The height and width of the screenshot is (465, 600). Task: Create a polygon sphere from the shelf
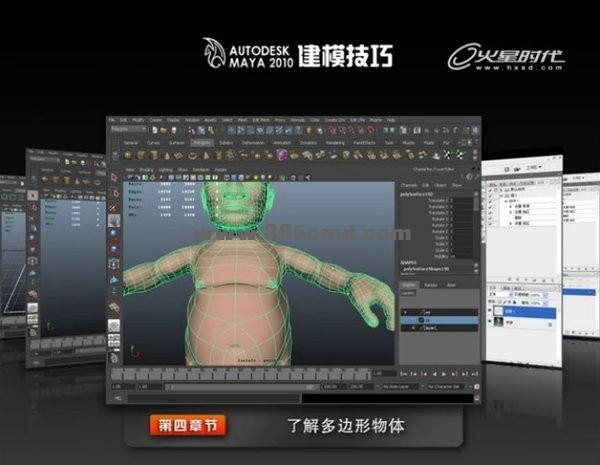128,155
